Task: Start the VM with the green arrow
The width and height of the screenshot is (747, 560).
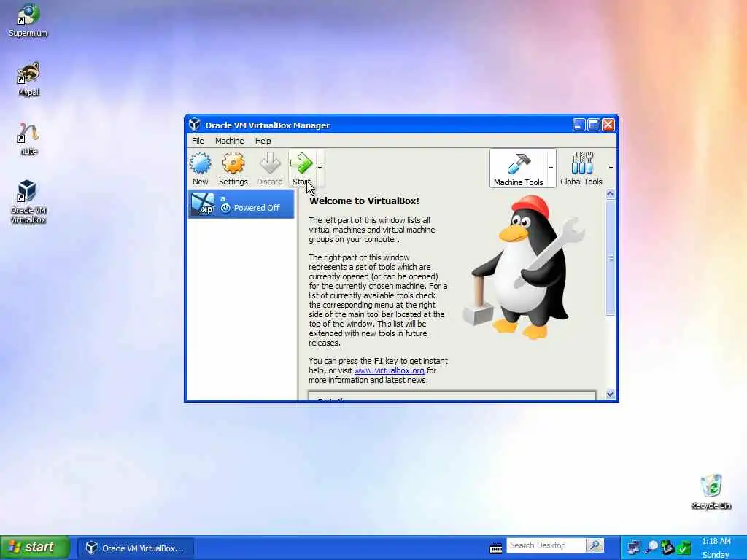Action: pos(301,168)
